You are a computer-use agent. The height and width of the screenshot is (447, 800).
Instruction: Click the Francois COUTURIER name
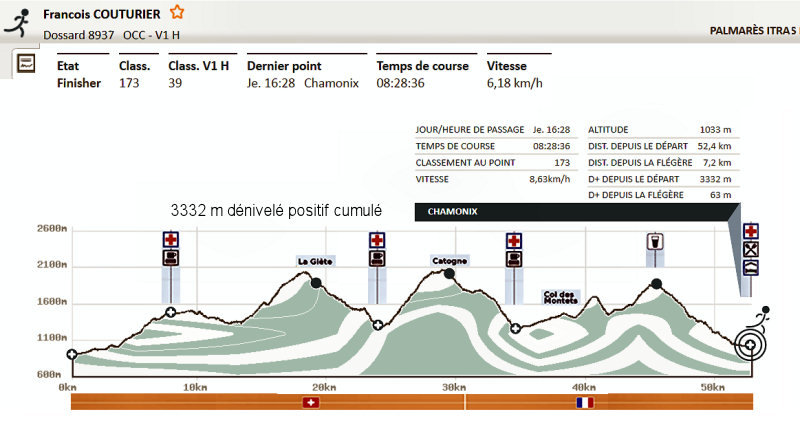point(102,14)
